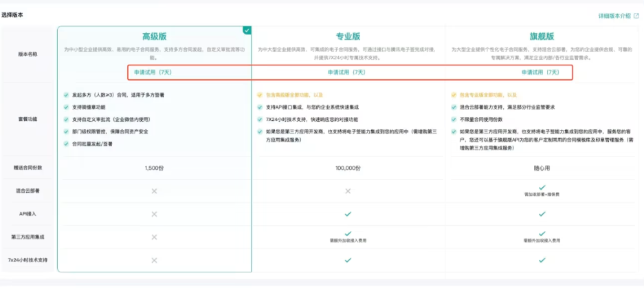
Task: Click the check icon beside 7X24小时技术支持，快速响应
Action: (x=260, y=119)
